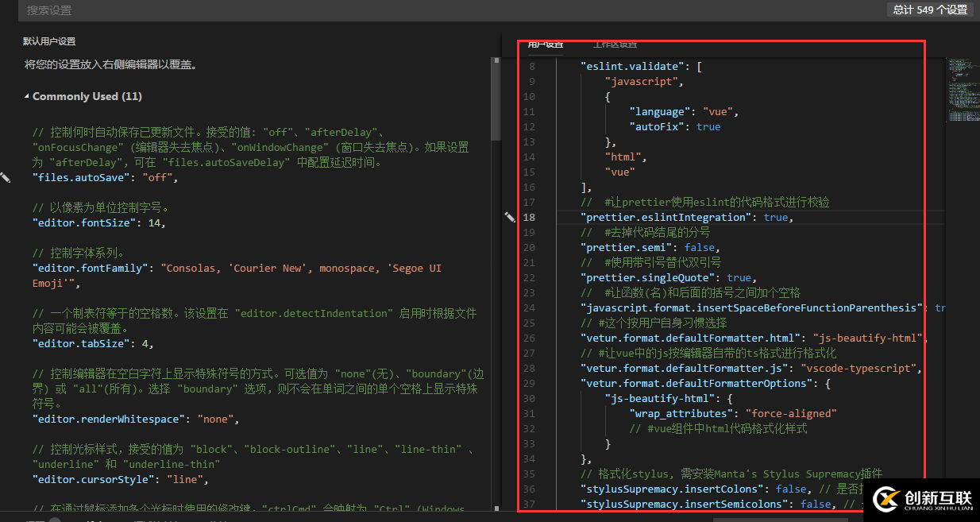The height and width of the screenshot is (522, 980).
Task: Select the "editor.cursorStyle" setting line
Action: [x=119, y=480]
